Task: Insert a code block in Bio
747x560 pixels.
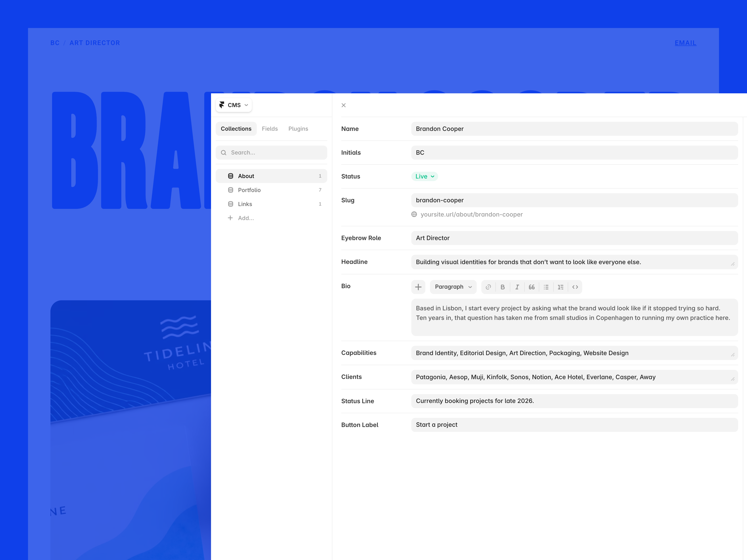Action: point(575,287)
